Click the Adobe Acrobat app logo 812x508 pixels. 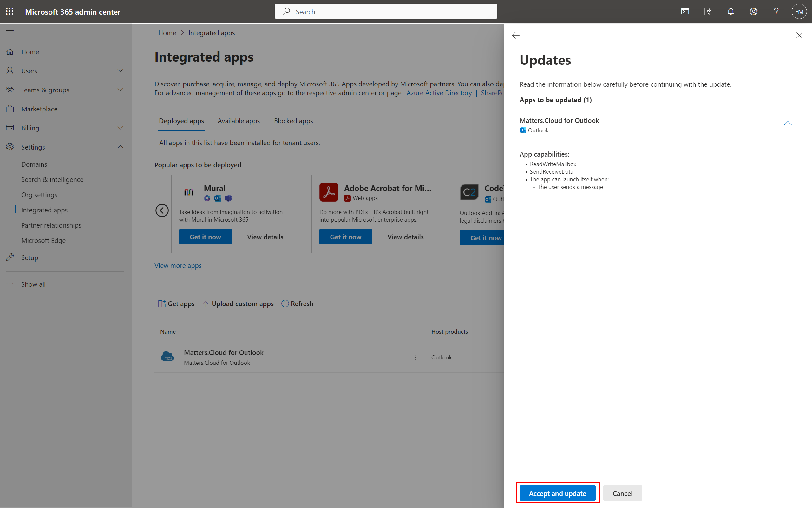329,192
